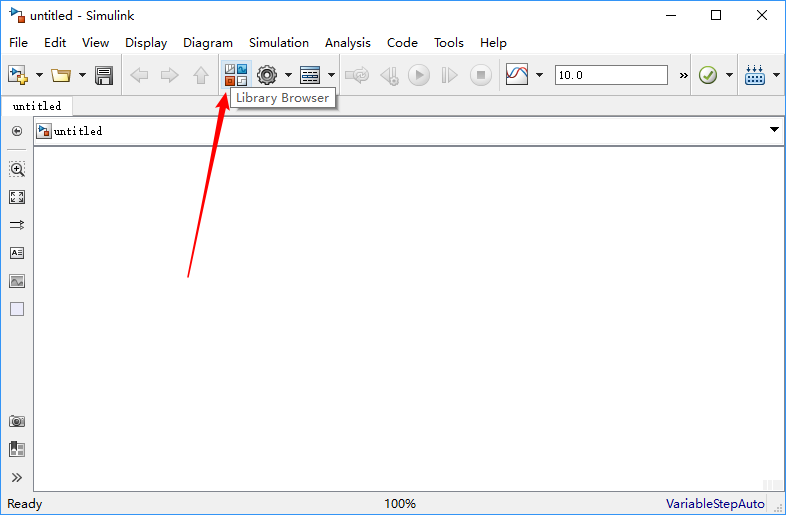Expand the breadcrumb bar dropdown arrow
The width and height of the screenshot is (786, 515).
pos(774,130)
